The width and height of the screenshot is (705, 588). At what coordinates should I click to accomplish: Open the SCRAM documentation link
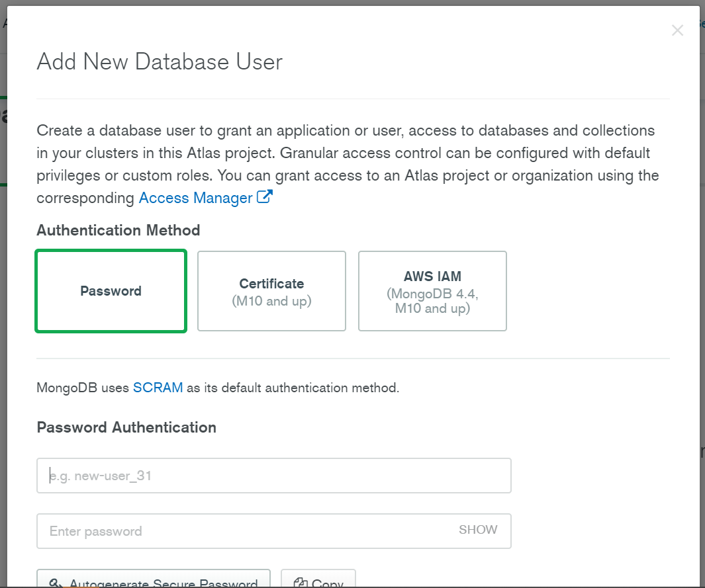(x=158, y=388)
